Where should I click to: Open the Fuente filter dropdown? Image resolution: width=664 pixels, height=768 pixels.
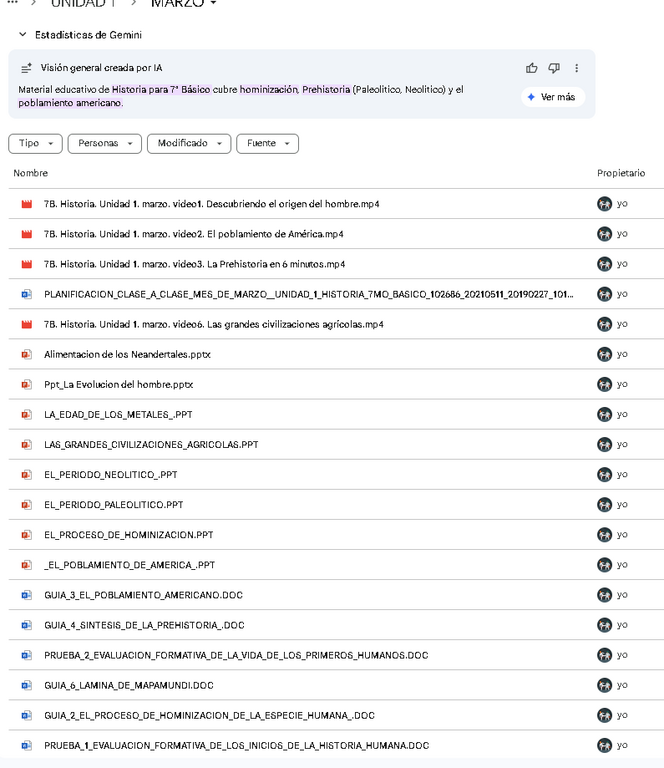[x=267, y=144]
